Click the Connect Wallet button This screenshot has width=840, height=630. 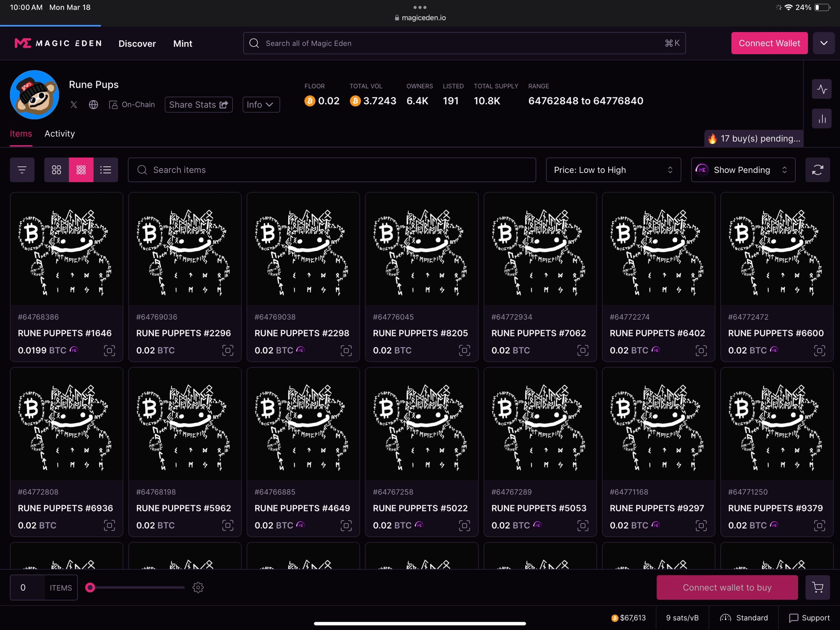click(769, 43)
